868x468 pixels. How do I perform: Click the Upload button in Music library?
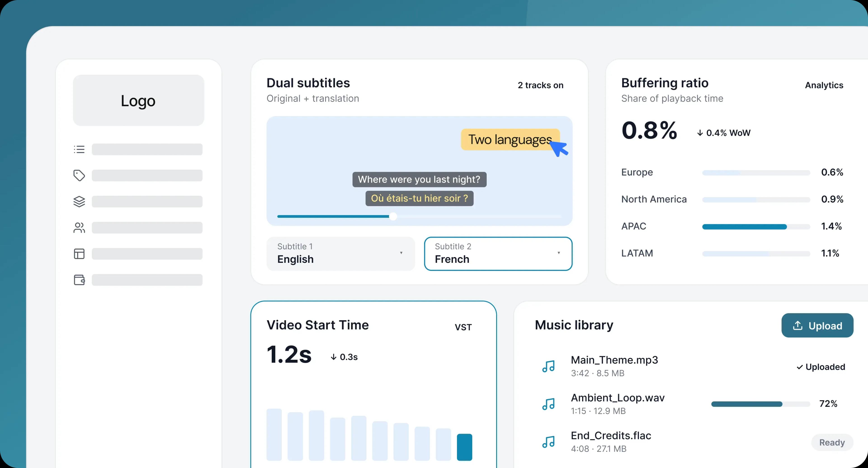pos(817,325)
